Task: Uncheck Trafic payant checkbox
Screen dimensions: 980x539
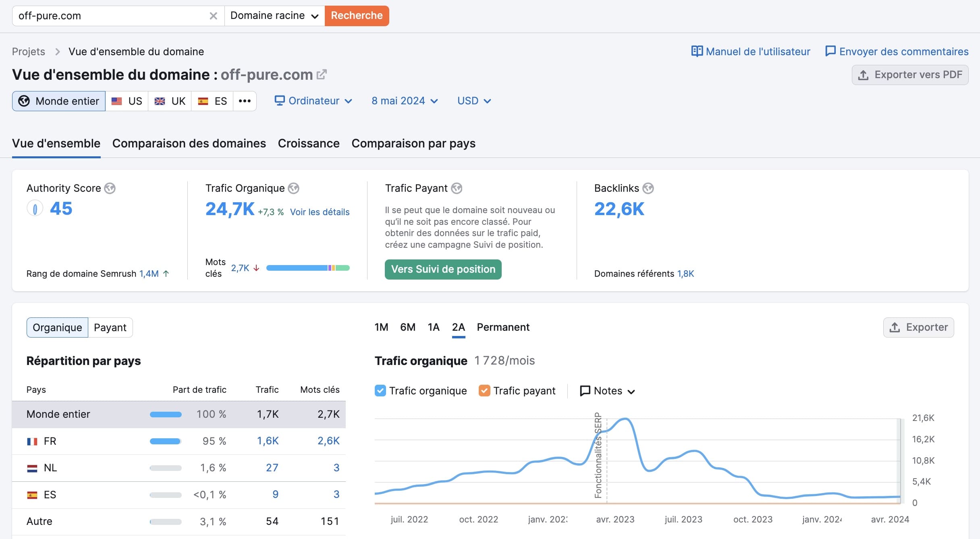Action: point(484,391)
